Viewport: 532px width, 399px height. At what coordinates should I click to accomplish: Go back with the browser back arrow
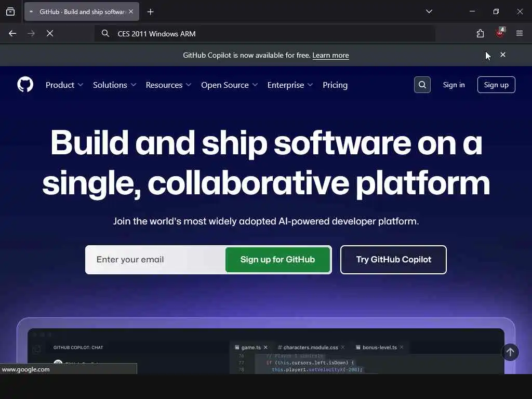click(12, 33)
